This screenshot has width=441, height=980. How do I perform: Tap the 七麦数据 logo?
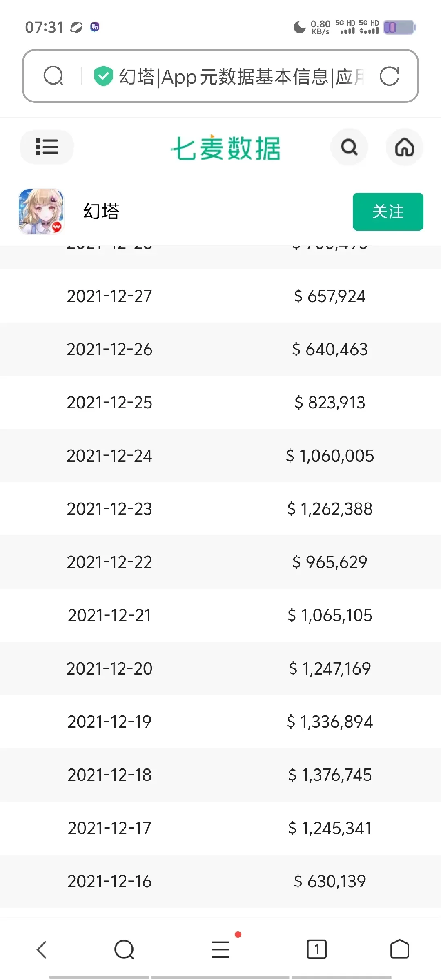[225, 148]
